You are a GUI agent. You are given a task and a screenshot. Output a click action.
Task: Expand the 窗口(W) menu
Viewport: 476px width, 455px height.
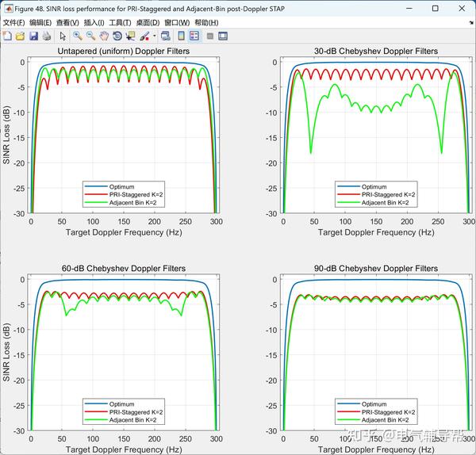tap(177, 22)
